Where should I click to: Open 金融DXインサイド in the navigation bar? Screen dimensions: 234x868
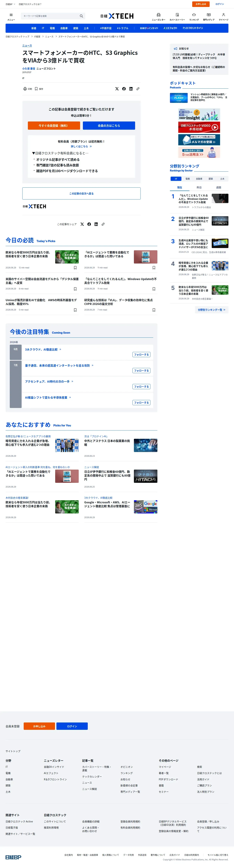click(149, 28)
